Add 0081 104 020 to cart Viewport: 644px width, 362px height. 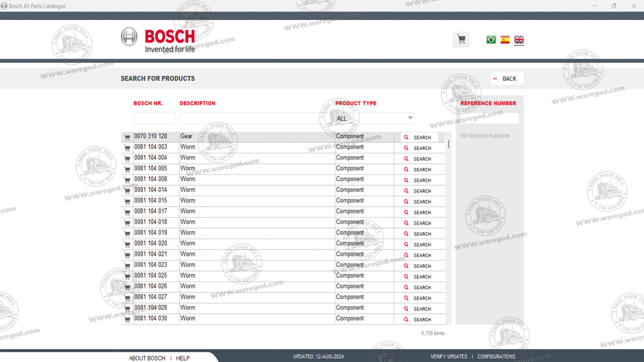(127, 244)
